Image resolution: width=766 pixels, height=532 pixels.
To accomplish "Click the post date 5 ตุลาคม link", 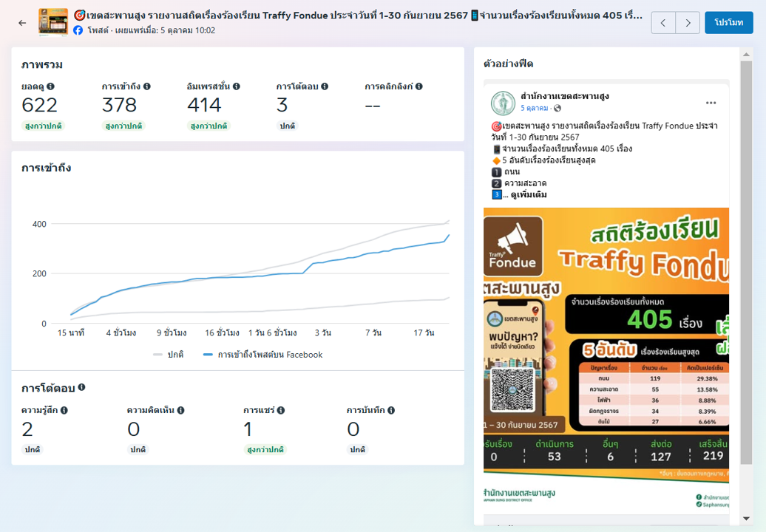I will pos(535,108).
